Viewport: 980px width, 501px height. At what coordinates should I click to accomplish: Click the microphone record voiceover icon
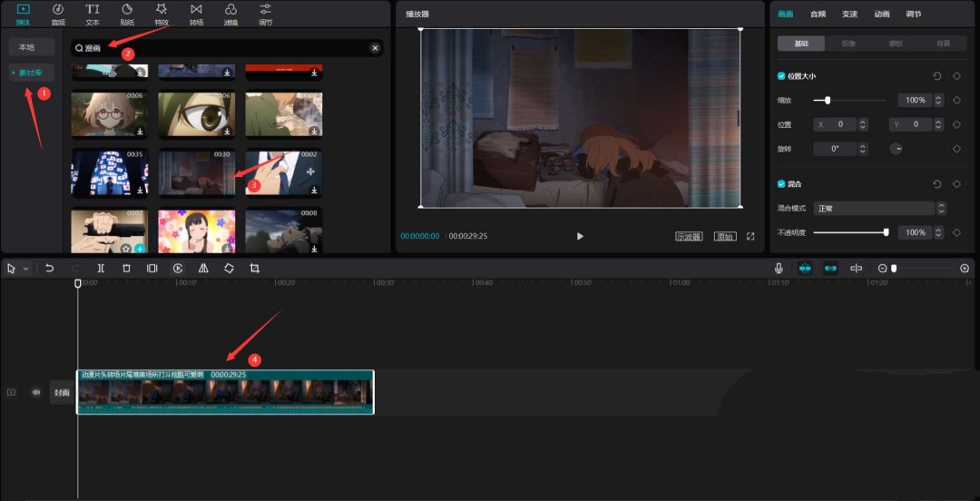779,269
